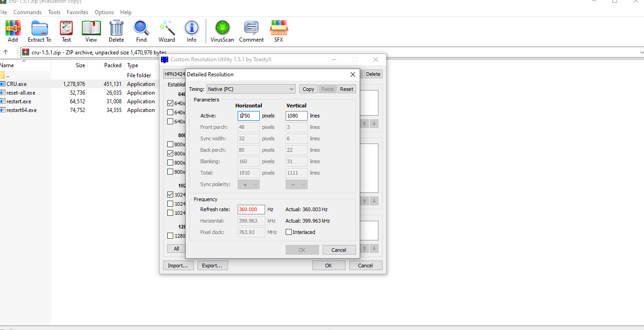Click the Refresh rate input field
Viewport: 644px width, 330px height.
click(x=251, y=209)
